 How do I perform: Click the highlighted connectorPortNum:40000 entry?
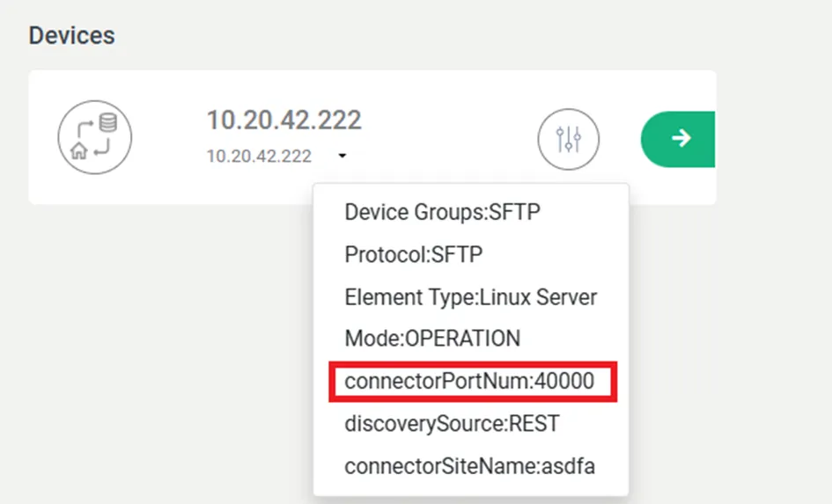coord(469,381)
